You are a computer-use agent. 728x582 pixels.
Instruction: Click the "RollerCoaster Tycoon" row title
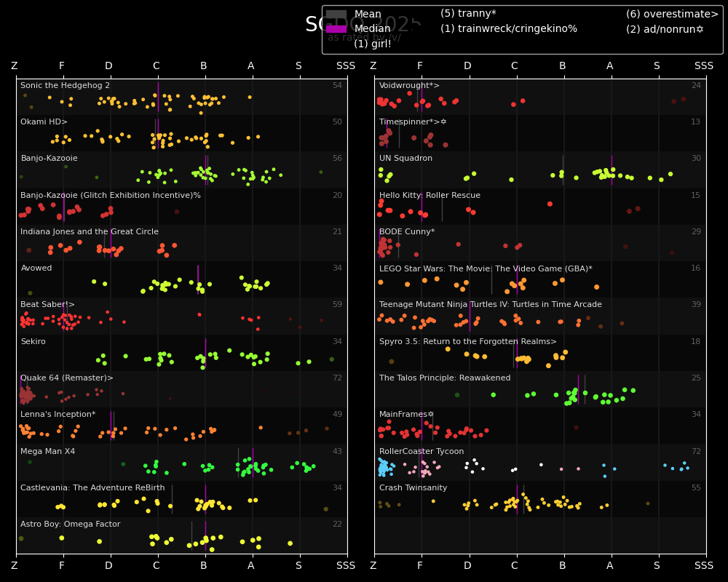(x=422, y=451)
